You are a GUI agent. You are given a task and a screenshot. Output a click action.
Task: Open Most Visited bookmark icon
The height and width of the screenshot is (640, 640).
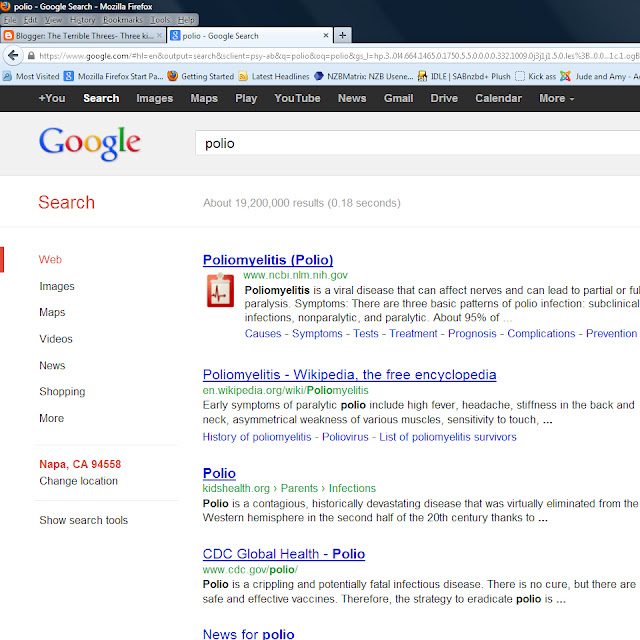coord(7,76)
